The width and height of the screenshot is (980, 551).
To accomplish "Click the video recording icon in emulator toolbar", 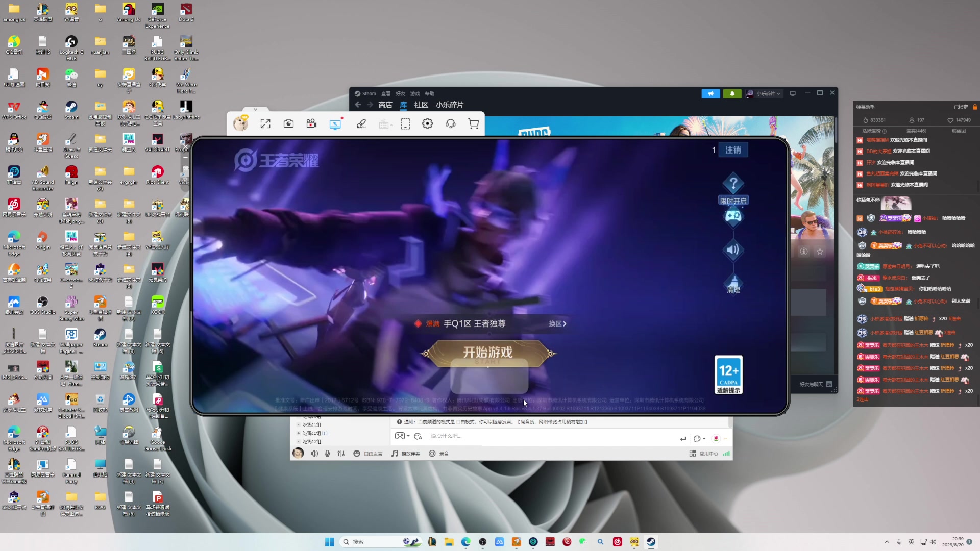I will [x=311, y=124].
